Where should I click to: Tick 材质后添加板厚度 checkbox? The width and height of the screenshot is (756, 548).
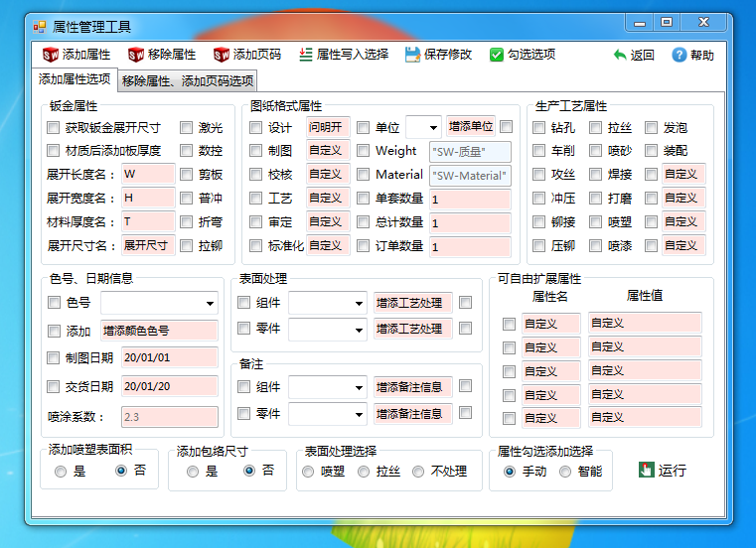coord(53,150)
